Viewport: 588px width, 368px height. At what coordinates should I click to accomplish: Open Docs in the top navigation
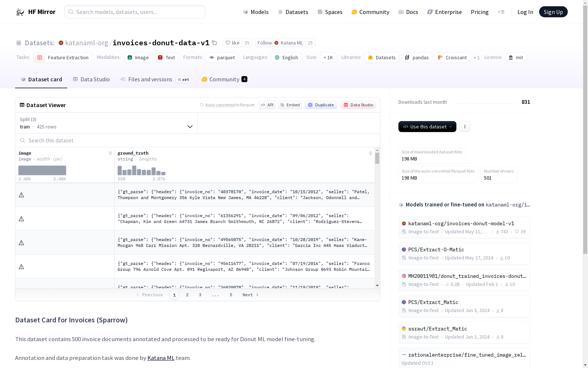click(408, 12)
